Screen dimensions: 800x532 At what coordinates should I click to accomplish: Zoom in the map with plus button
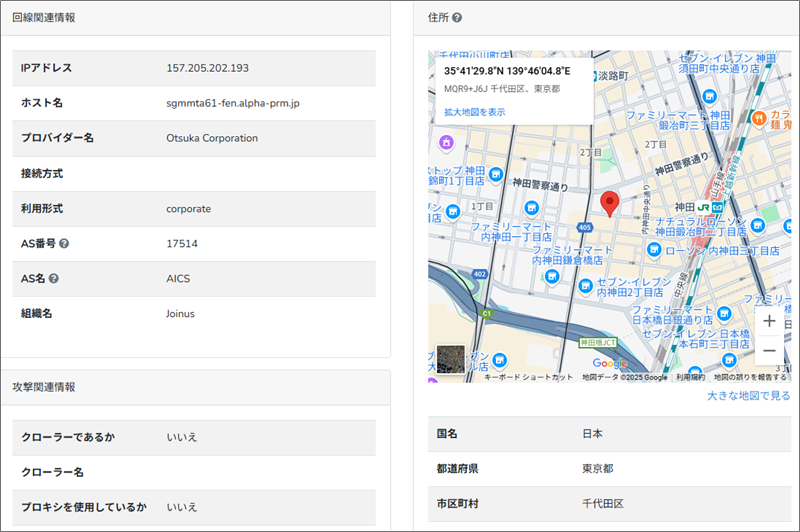click(x=769, y=321)
